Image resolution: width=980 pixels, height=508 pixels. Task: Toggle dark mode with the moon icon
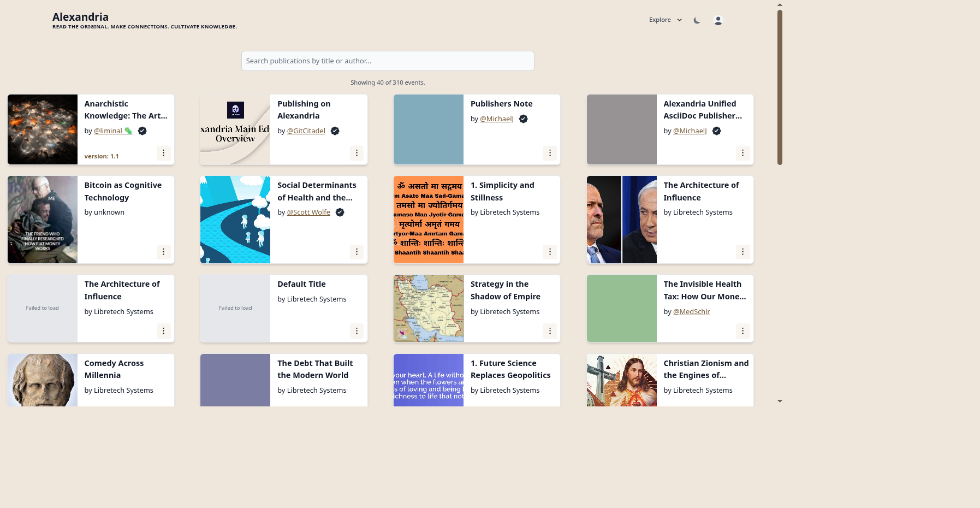pyautogui.click(x=697, y=20)
